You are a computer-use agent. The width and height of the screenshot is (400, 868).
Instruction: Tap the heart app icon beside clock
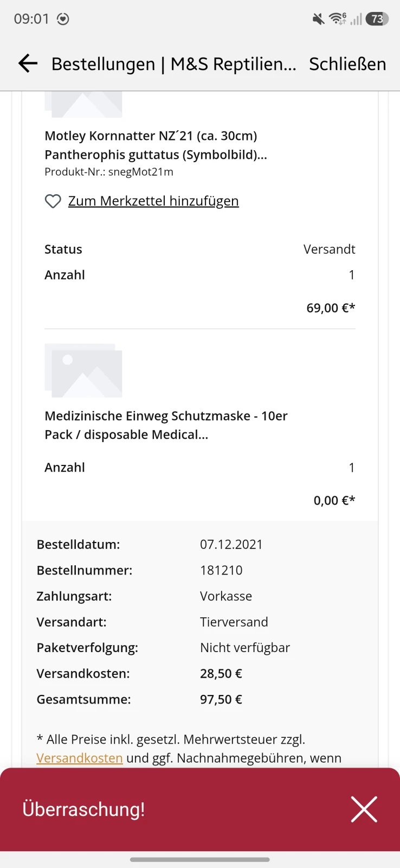point(63,19)
